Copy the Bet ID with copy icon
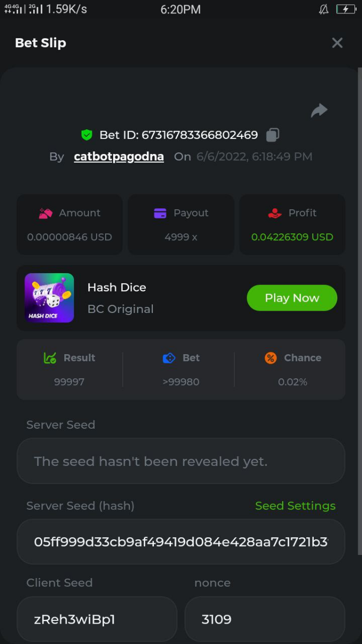 coord(273,135)
